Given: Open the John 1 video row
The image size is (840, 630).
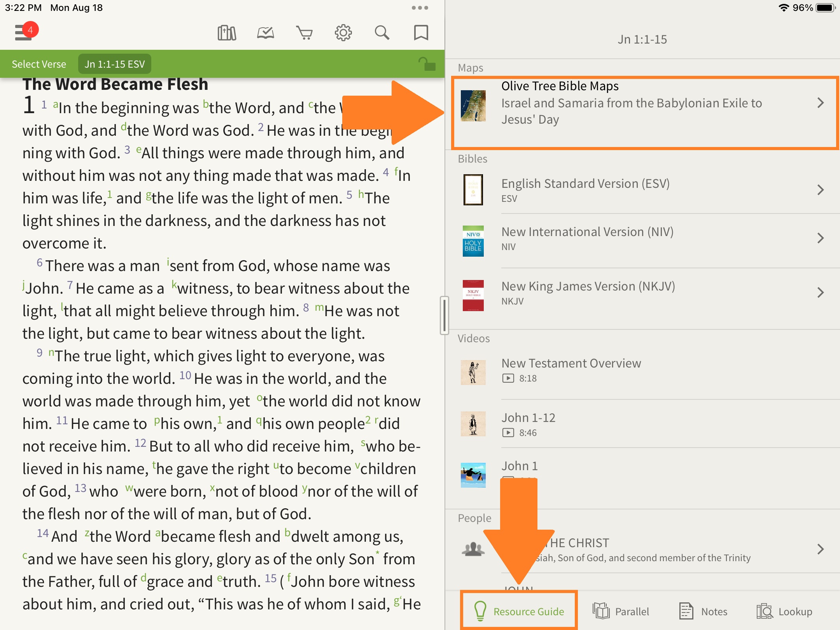Looking at the screenshot, I should (642, 478).
